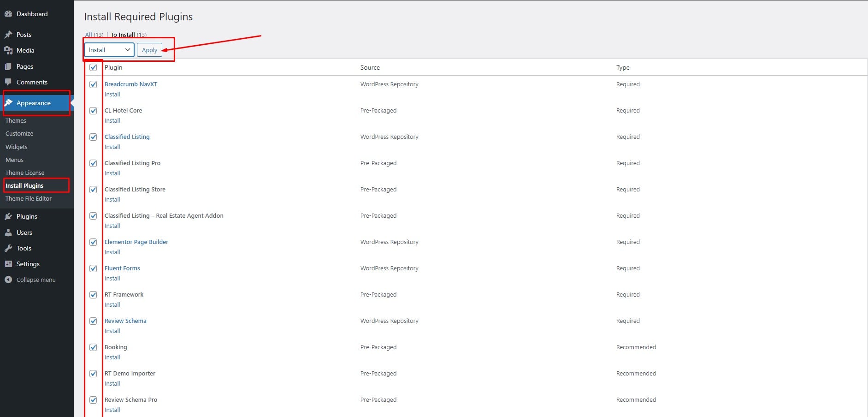
Task: Open the Menus submenu item
Action: pos(14,160)
